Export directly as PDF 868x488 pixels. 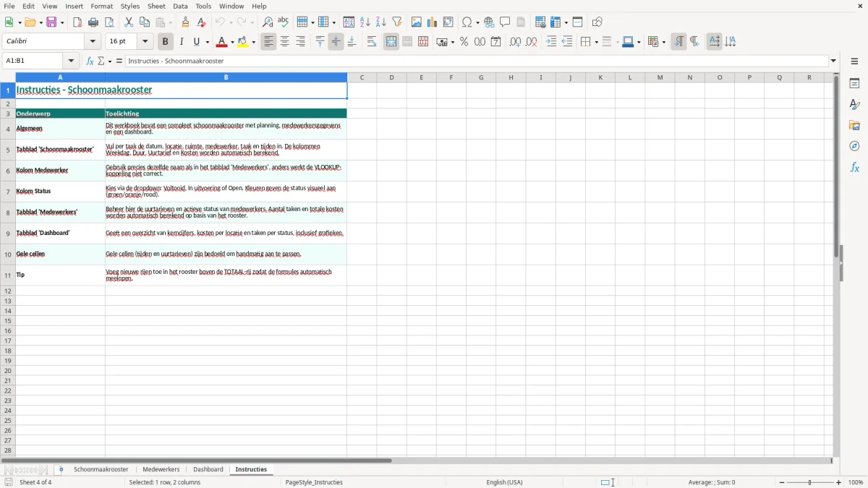click(x=77, y=22)
